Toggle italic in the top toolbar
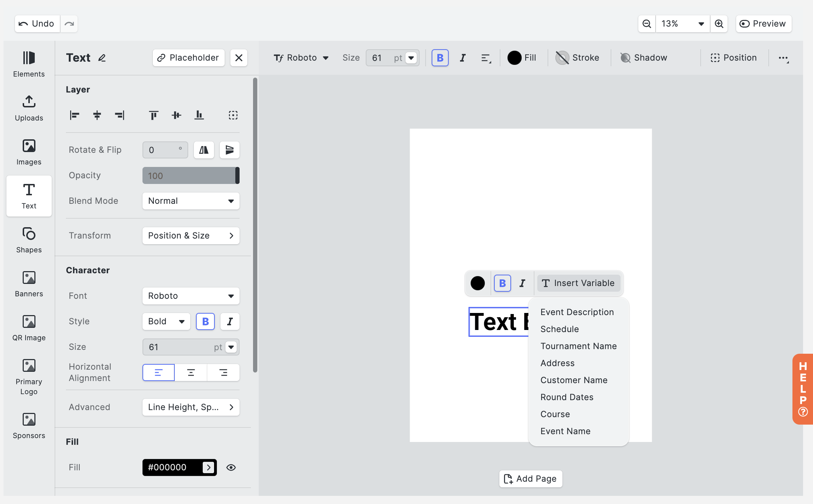 coord(463,58)
